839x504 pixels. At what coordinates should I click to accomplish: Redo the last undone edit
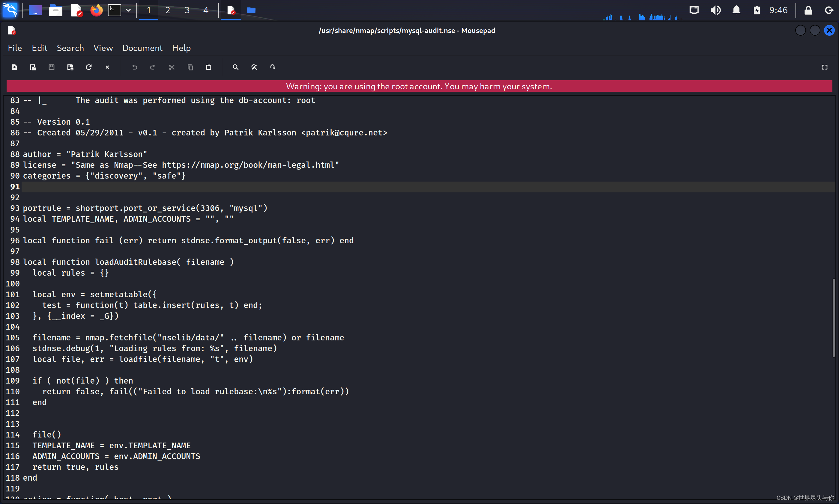tap(153, 67)
